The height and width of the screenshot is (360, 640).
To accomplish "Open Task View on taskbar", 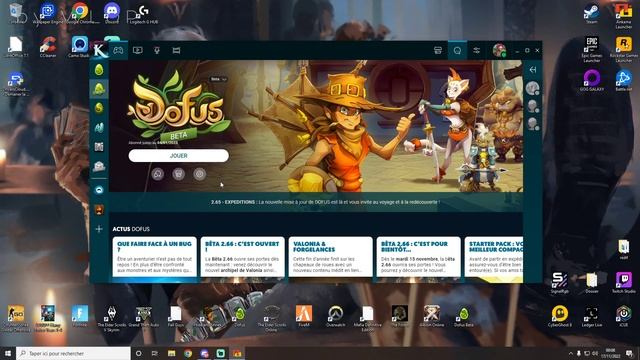I will coord(155,353).
